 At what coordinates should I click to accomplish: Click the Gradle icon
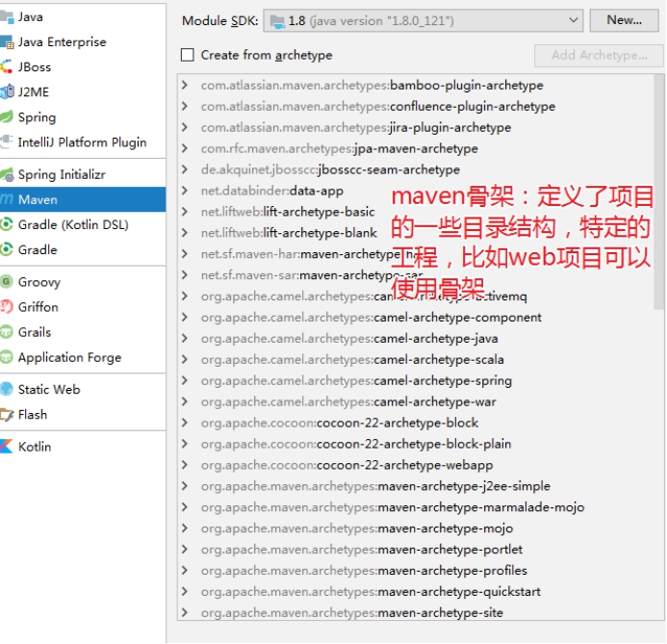pyautogui.click(x=7, y=249)
